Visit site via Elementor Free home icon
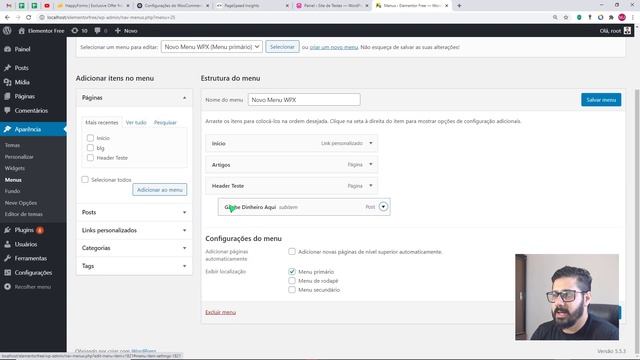This screenshot has width=640, height=360. pyautogui.click(x=41, y=31)
